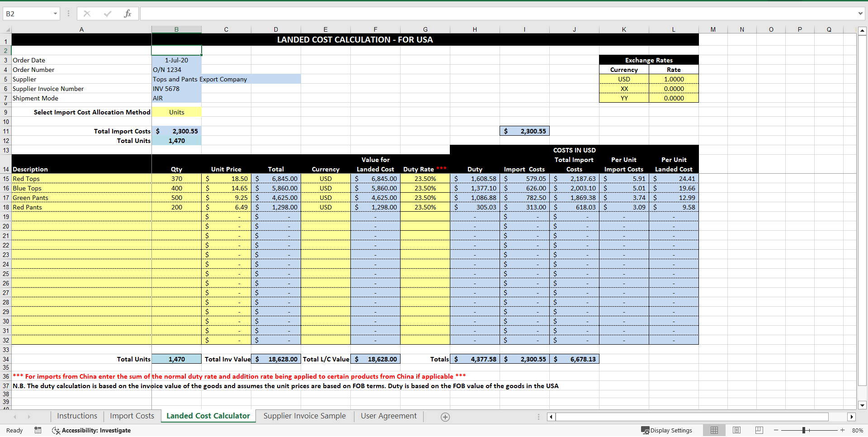Open the Units allocation method selector
This screenshot has width=868, height=437.
tap(176, 112)
